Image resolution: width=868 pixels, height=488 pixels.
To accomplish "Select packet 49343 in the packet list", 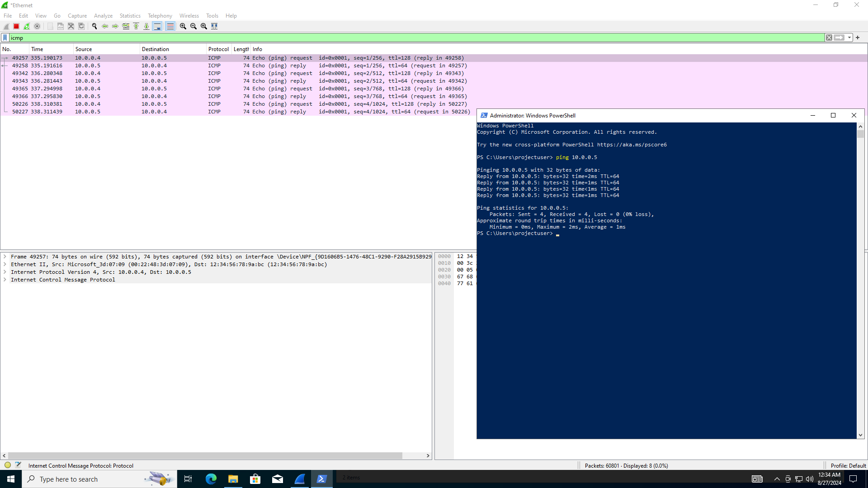I will [x=181, y=80].
